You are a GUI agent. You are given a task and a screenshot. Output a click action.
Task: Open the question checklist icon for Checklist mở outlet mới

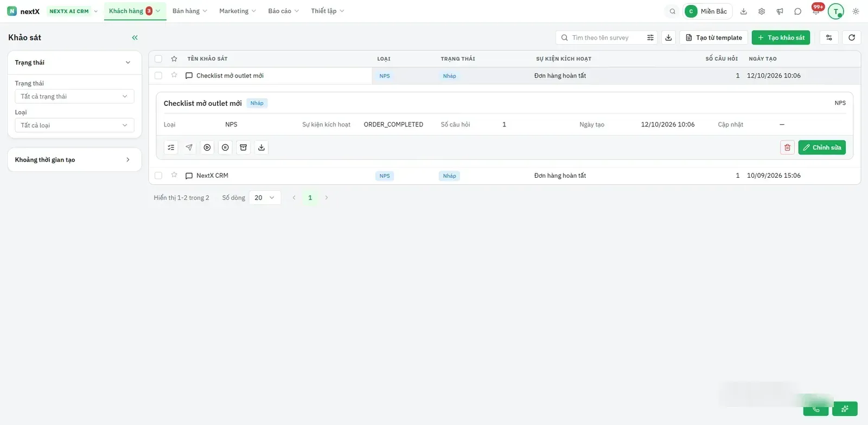pos(171,147)
